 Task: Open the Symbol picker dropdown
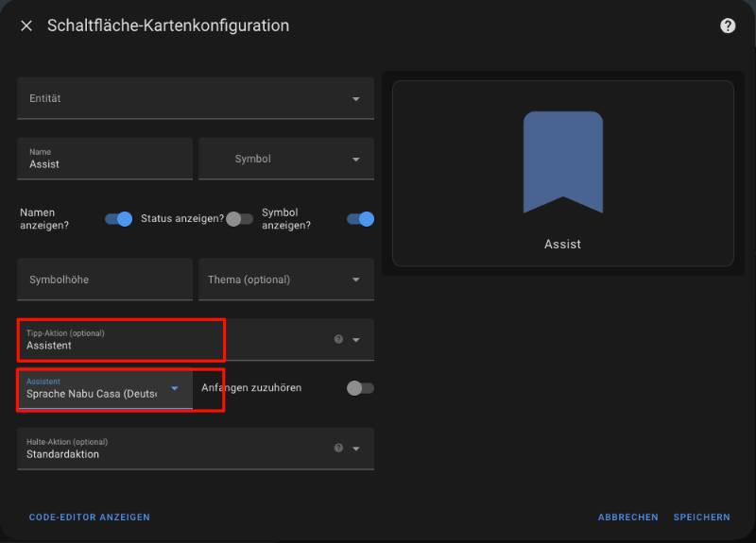(286, 159)
